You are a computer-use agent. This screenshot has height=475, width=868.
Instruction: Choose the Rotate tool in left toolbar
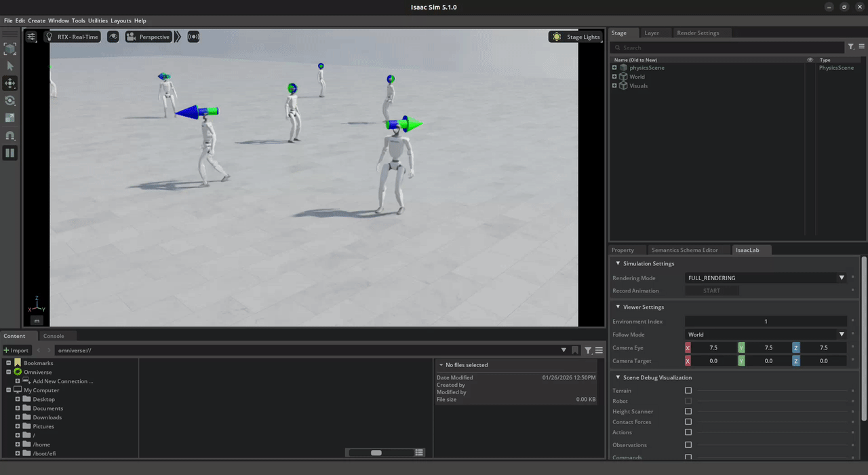(x=10, y=100)
